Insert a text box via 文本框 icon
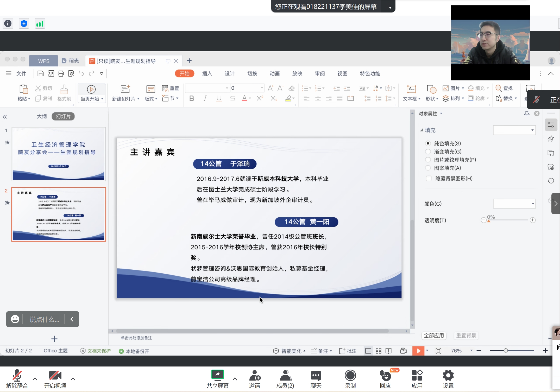This screenshot has width=560, height=392. [411, 90]
